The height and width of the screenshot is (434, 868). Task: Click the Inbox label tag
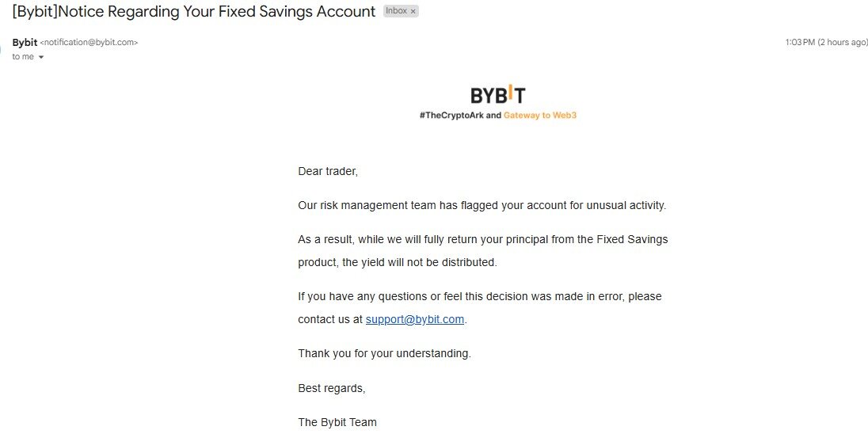pyautogui.click(x=397, y=12)
